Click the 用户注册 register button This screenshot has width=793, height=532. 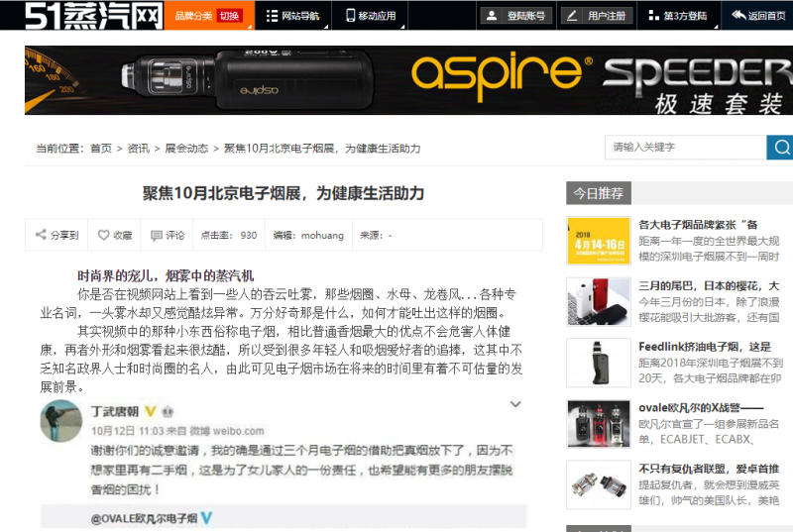point(597,16)
